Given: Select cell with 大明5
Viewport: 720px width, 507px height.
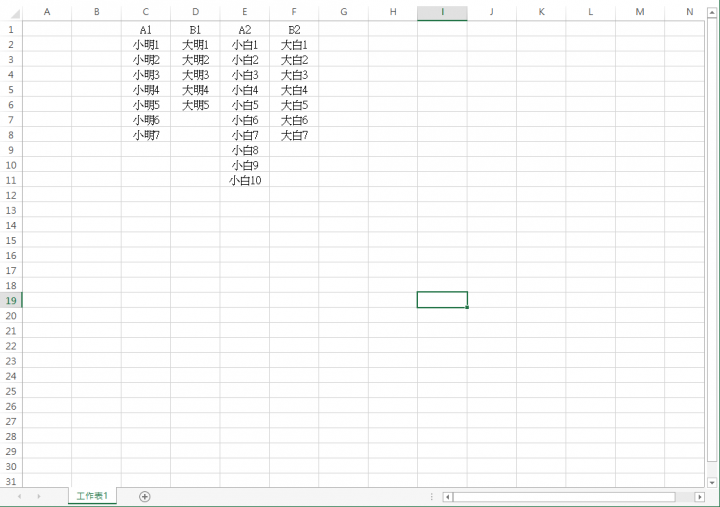Looking at the screenshot, I should pos(195,105).
